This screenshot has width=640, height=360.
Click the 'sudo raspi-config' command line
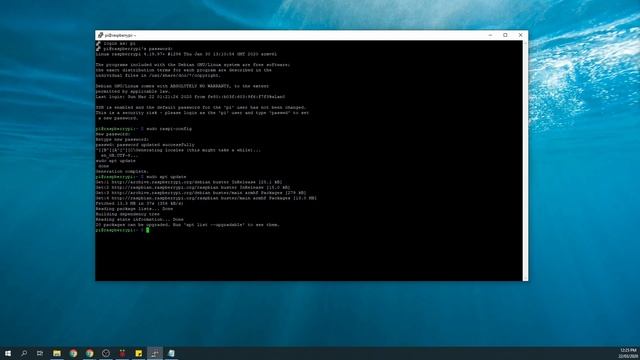click(144, 129)
